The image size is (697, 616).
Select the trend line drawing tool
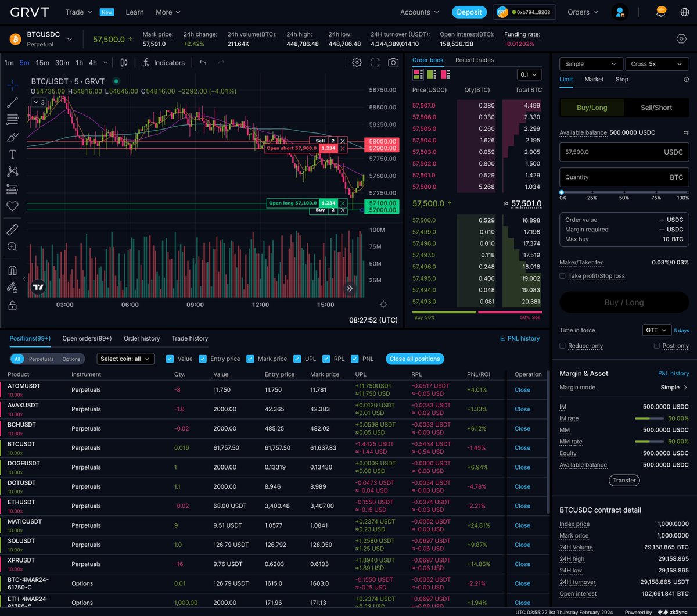[12, 102]
